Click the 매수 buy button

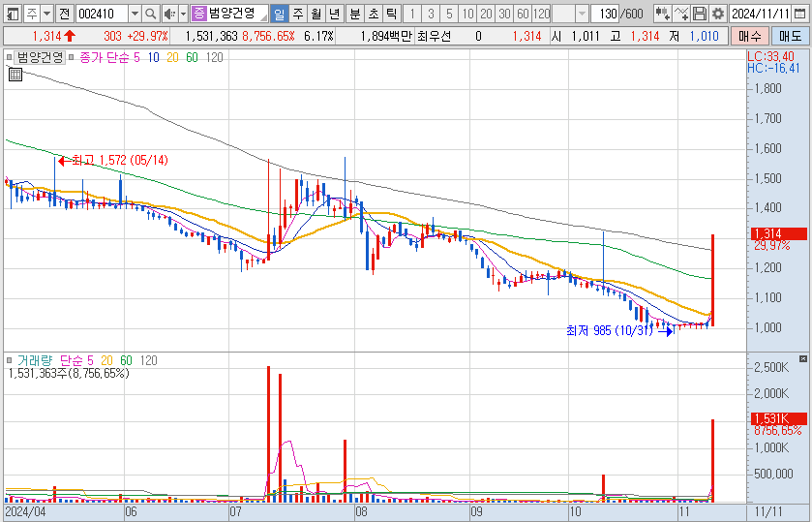tap(750, 36)
